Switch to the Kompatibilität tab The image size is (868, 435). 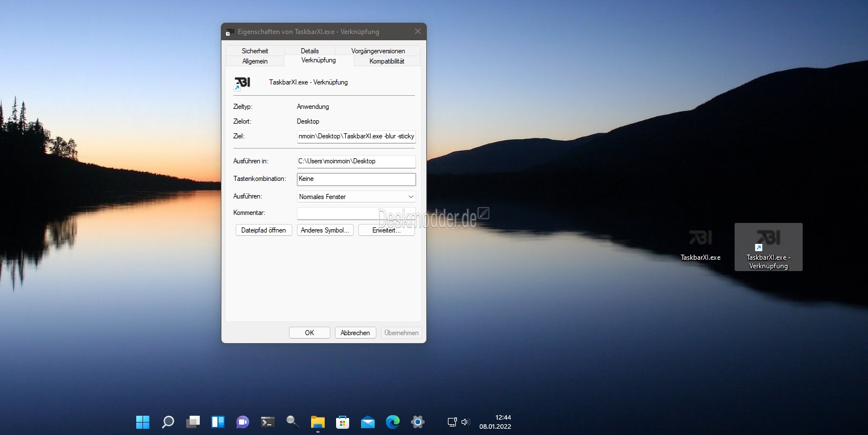[387, 61]
